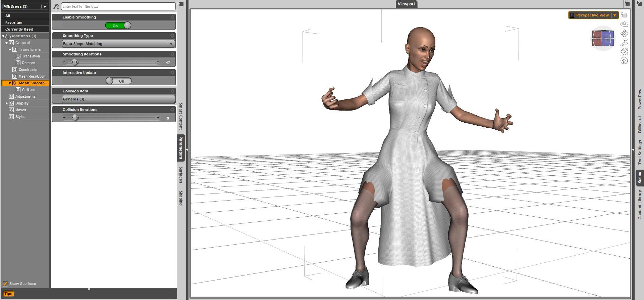
Task: Decrease Collision Iterations with the minus button
Action: point(64,118)
